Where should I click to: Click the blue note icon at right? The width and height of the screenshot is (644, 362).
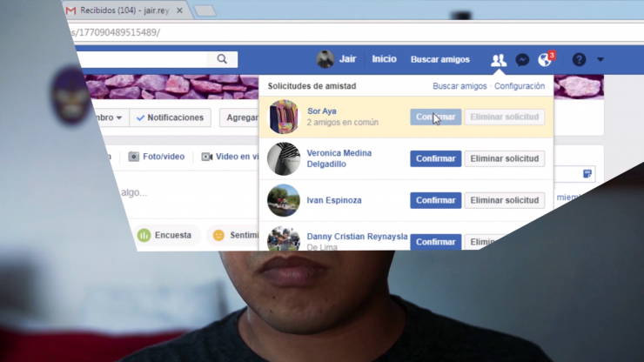tap(587, 174)
